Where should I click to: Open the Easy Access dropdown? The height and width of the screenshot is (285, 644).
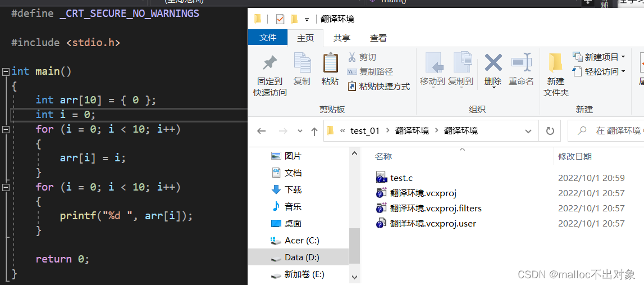pos(623,71)
